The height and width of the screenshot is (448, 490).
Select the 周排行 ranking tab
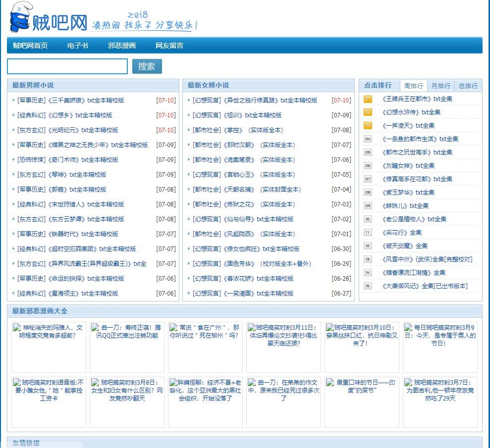point(414,86)
